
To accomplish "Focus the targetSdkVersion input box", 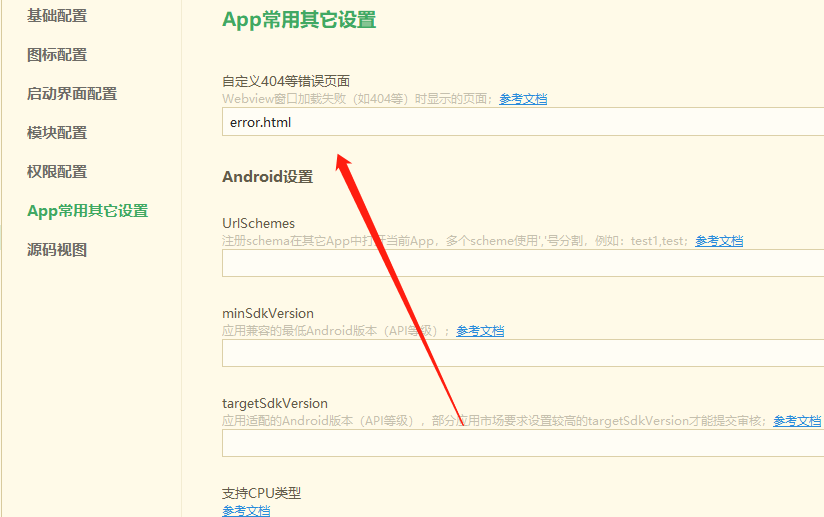I will pyautogui.click(x=520, y=443).
